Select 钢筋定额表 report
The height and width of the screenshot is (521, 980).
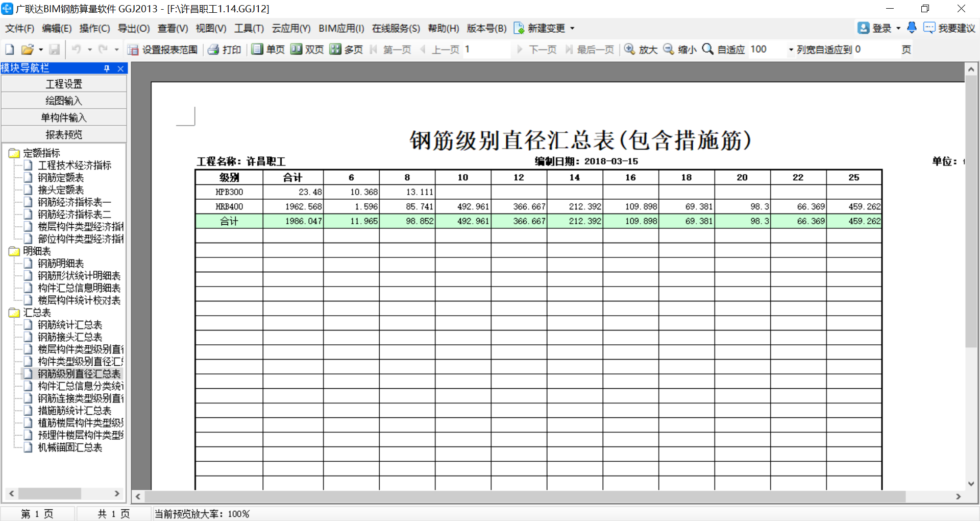61,178
